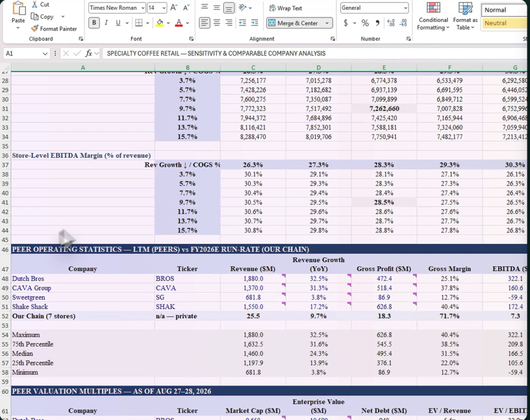Screen dimensions: 530x420
Task: Cancel formula entry with X icon
Action: tap(66, 53)
